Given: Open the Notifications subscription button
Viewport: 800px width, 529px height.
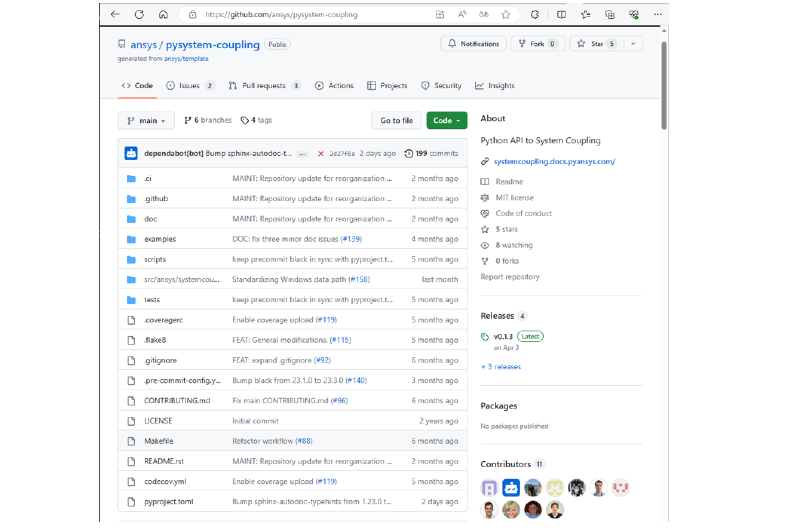Looking at the screenshot, I should click(x=473, y=44).
